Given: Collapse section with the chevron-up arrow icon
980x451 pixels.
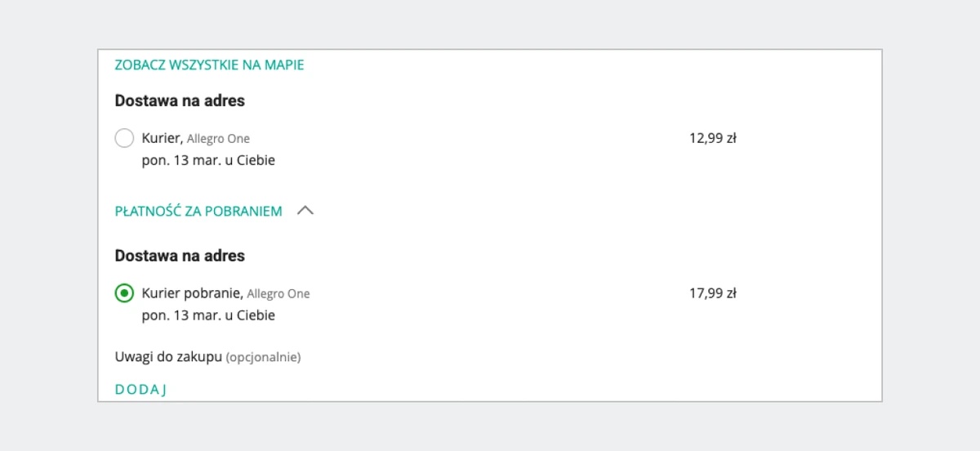Looking at the screenshot, I should pyautogui.click(x=305, y=211).
